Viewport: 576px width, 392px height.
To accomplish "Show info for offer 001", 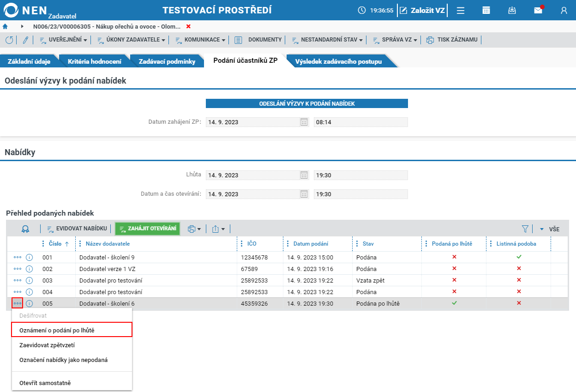I will click(x=29, y=257).
